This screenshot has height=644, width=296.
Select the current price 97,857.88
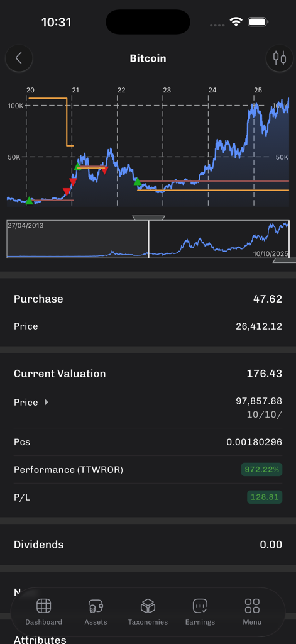(259, 401)
